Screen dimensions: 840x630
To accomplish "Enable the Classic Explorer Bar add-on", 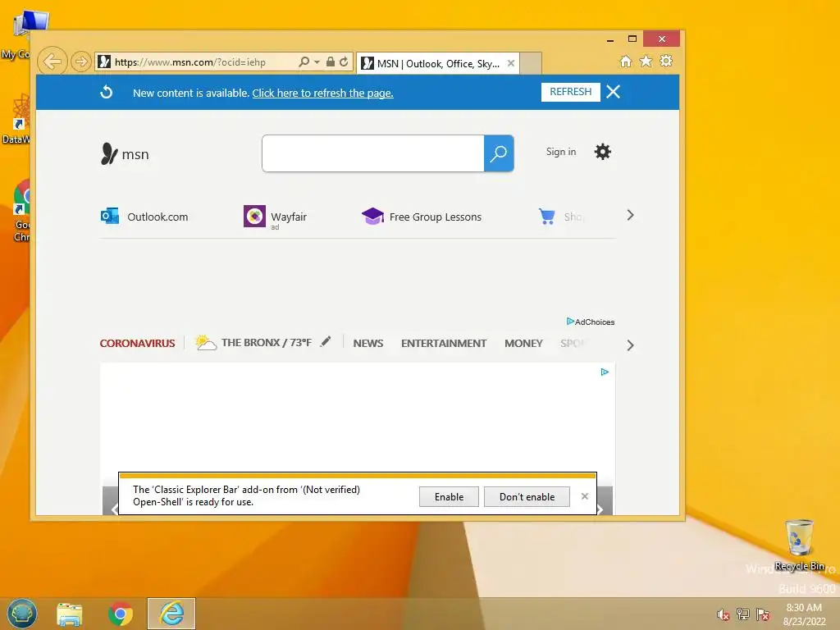I will pyautogui.click(x=449, y=496).
